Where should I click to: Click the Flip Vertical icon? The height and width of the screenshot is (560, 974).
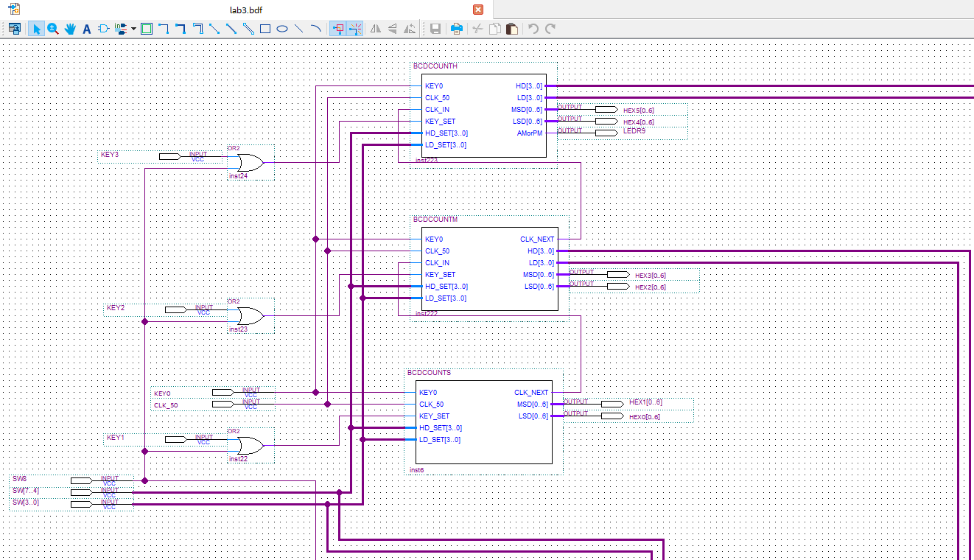[x=393, y=29]
